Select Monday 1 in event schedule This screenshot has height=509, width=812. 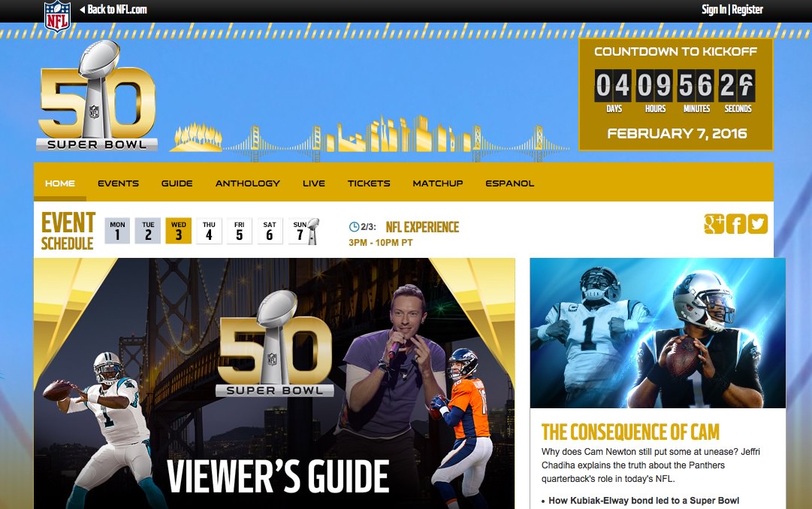[117, 231]
